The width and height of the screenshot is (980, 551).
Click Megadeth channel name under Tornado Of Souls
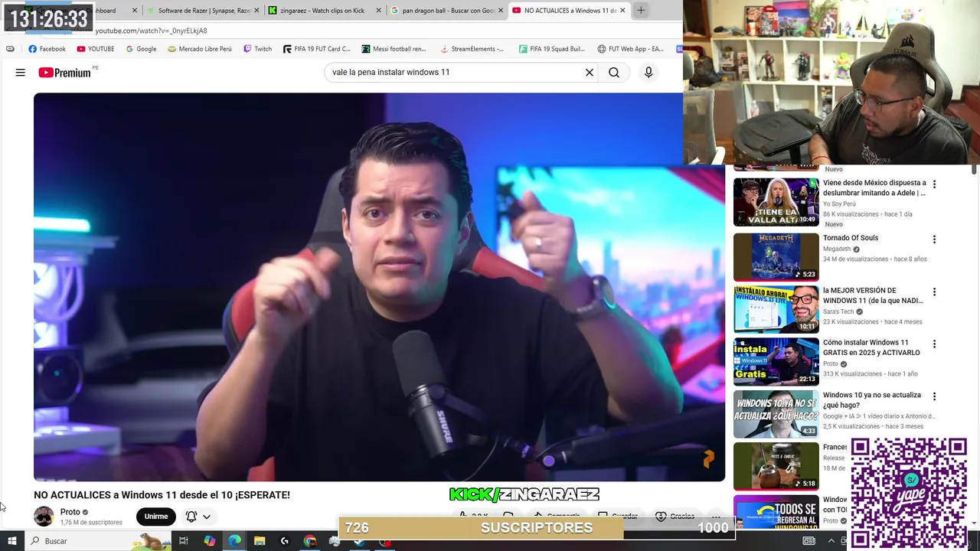pos(837,249)
